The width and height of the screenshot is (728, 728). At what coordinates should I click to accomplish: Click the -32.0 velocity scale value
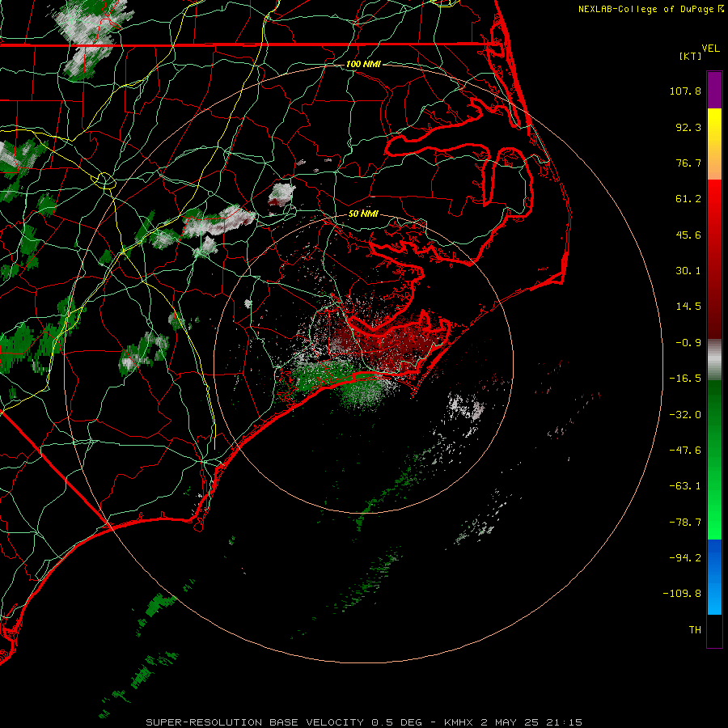[685, 415]
